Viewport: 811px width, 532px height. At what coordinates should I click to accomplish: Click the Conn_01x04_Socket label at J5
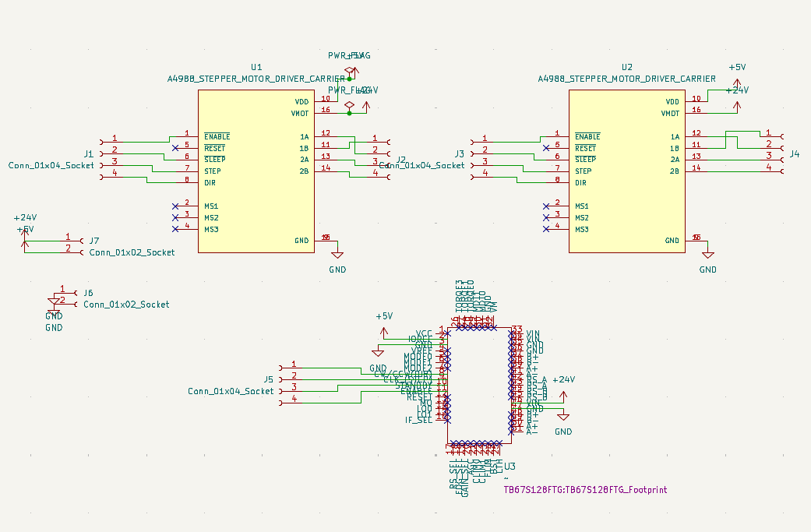pyautogui.click(x=231, y=391)
